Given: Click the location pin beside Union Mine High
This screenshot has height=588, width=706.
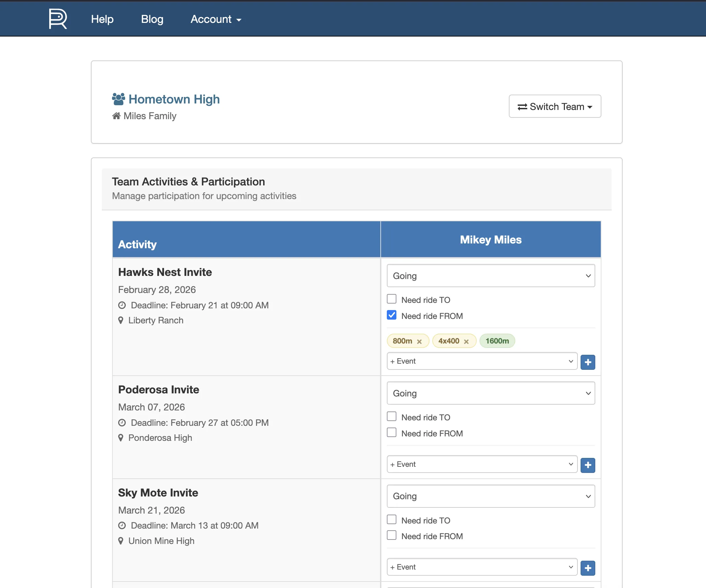Looking at the screenshot, I should [x=121, y=541].
